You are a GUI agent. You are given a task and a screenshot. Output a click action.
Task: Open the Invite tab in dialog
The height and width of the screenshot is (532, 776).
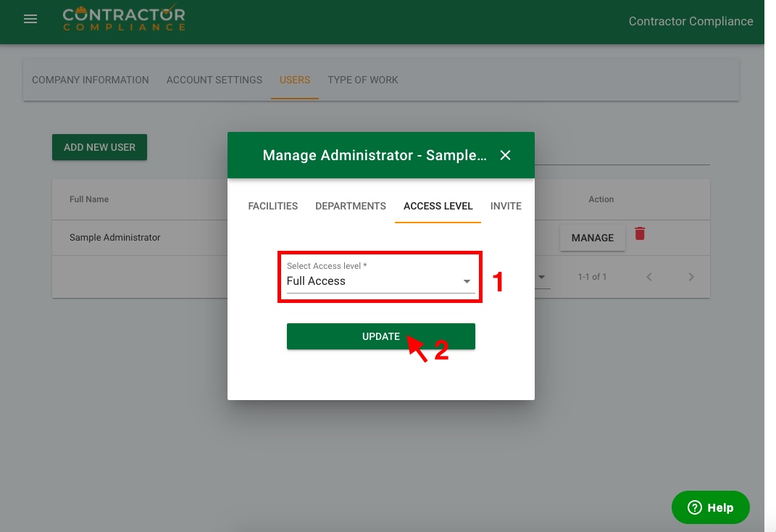(506, 206)
